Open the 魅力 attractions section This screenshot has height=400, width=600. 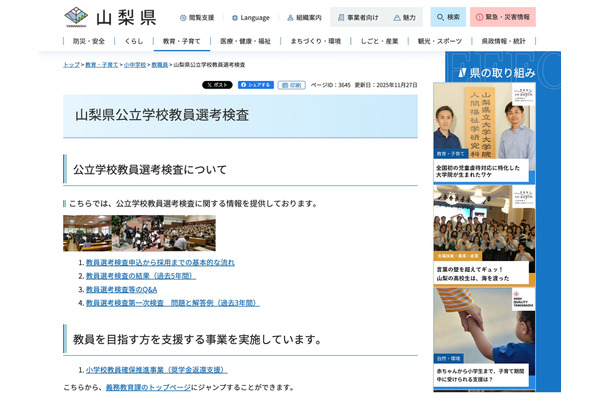pyautogui.click(x=405, y=18)
